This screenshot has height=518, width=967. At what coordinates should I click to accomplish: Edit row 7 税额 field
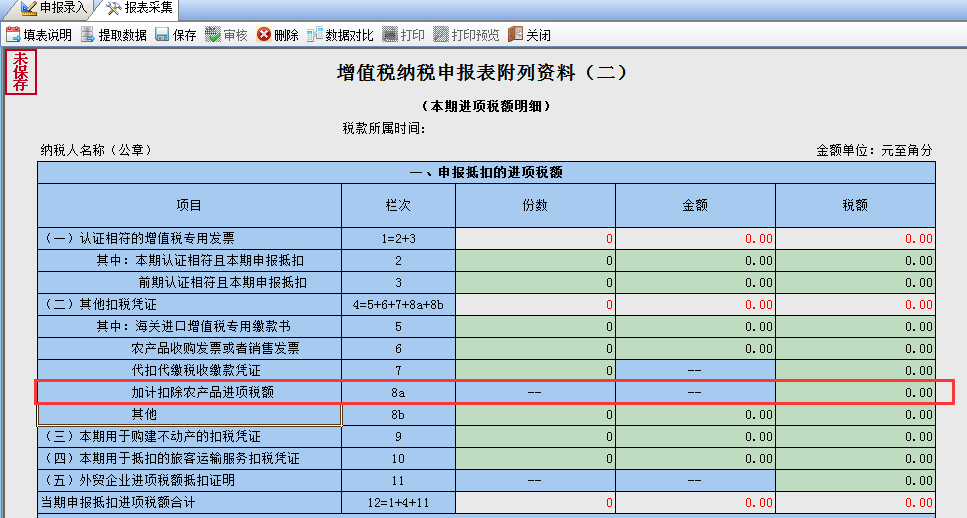pyautogui.click(x=855, y=371)
